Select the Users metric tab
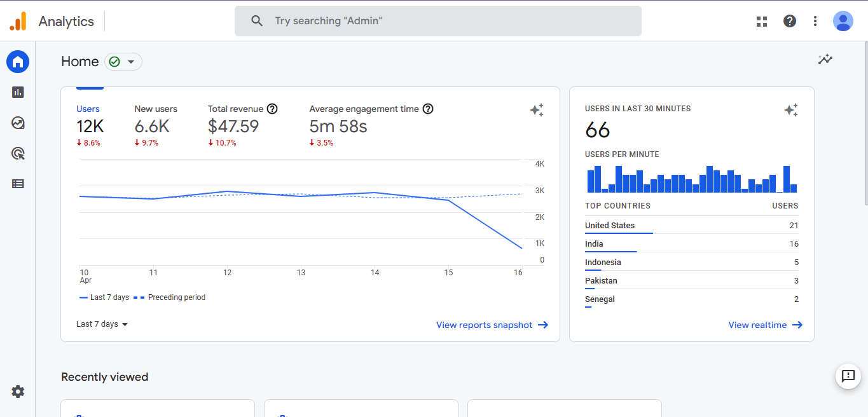This screenshot has height=417, width=868. click(x=90, y=125)
